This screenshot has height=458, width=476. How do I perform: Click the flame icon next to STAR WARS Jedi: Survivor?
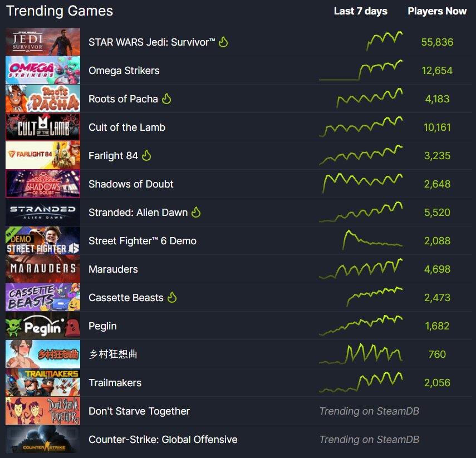223,42
